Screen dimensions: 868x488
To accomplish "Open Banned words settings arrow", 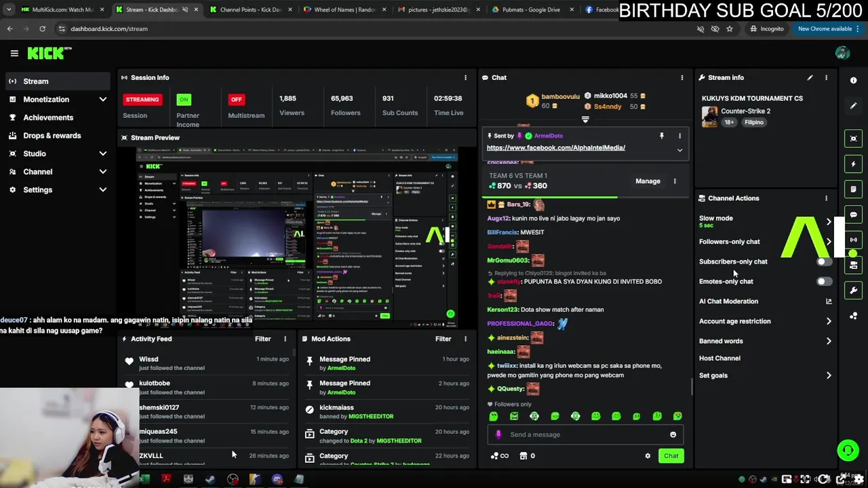I will click(x=829, y=341).
